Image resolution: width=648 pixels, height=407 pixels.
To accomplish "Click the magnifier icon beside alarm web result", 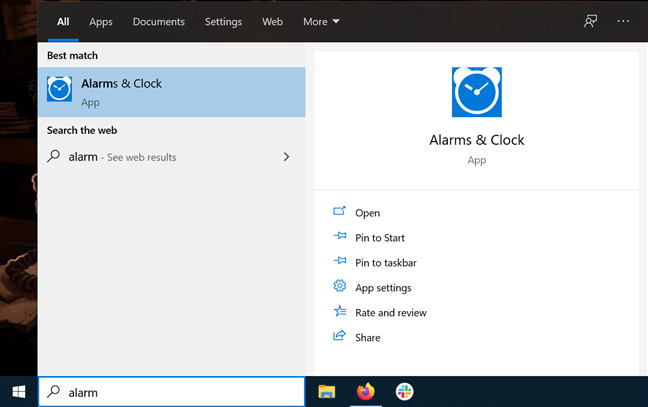I will pos(54,156).
